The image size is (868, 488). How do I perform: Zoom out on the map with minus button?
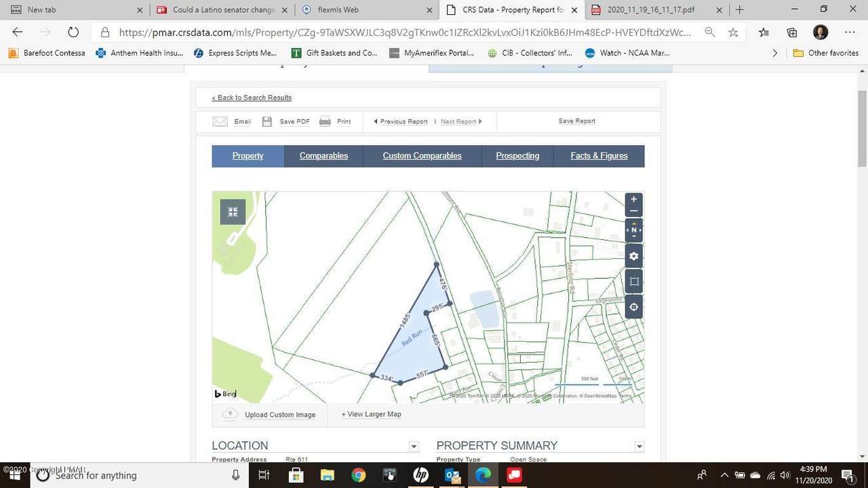coord(634,211)
